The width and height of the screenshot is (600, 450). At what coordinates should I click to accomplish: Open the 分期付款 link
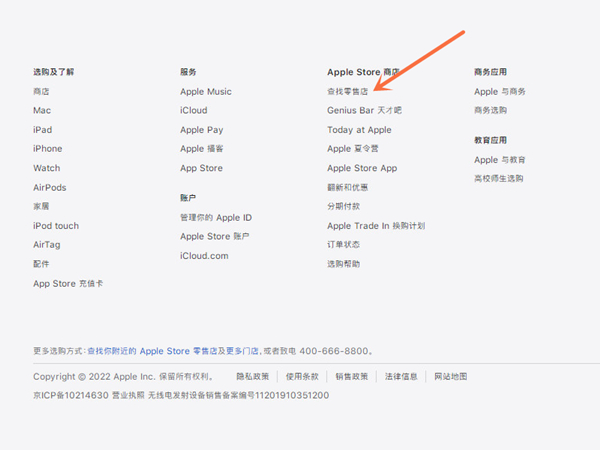344,206
